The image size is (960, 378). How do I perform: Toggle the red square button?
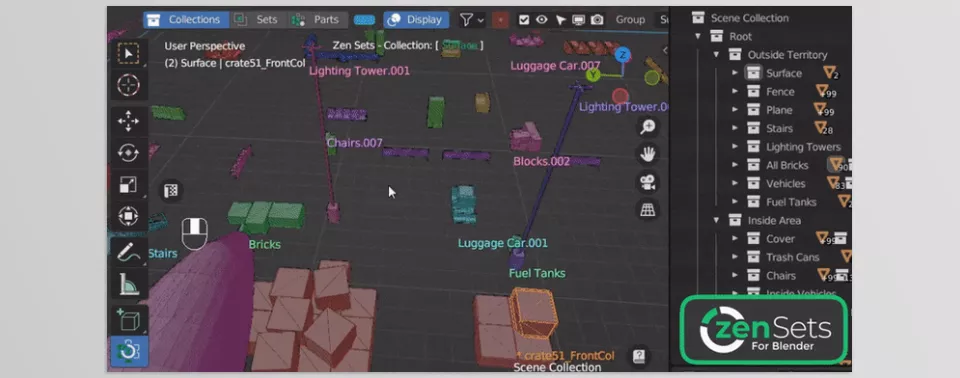click(500, 20)
